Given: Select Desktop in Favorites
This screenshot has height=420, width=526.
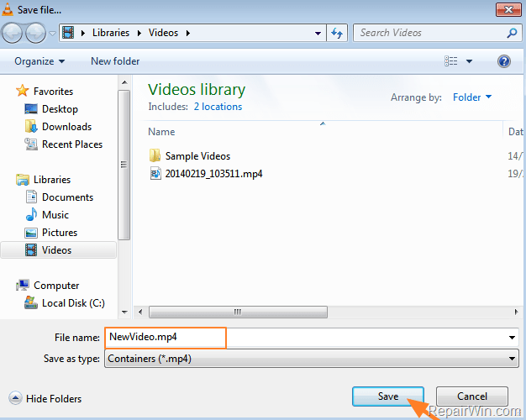Looking at the screenshot, I should (x=60, y=109).
